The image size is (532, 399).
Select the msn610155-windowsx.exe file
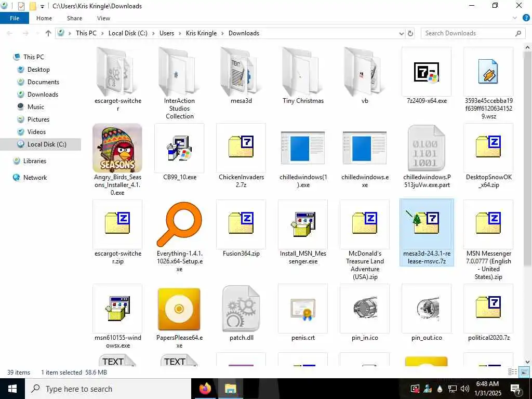[x=117, y=317]
